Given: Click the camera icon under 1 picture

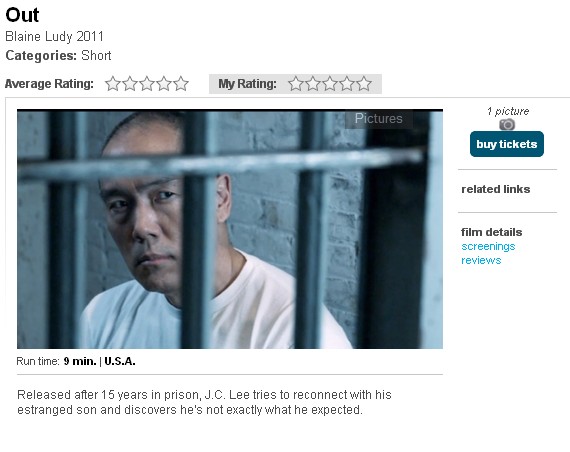Looking at the screenshot, I should (507, 125).
